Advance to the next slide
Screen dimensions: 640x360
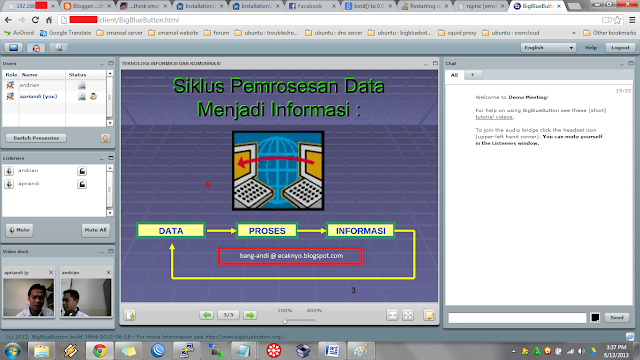[x=250, y=315]
